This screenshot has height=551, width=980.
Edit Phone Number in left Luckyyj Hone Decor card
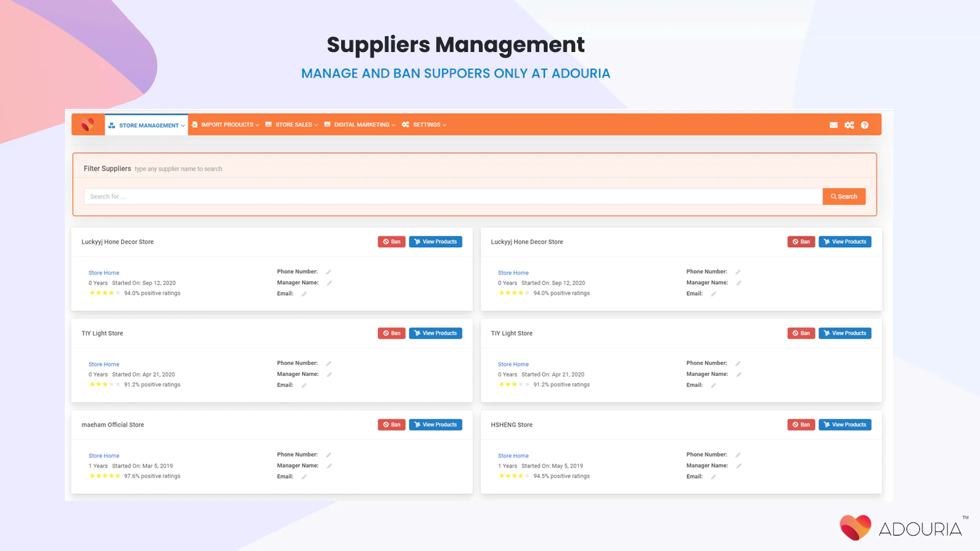tap(328, 272)
